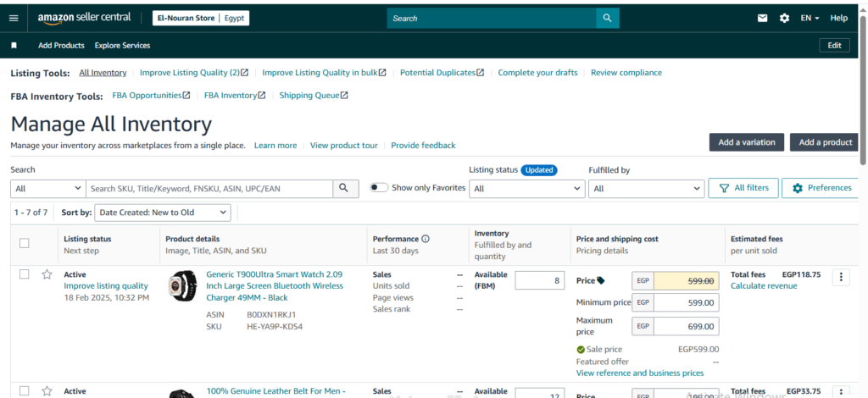This screenshot has width=868, height=398.
Task: Open All filters button
Action: coord(743,188)
